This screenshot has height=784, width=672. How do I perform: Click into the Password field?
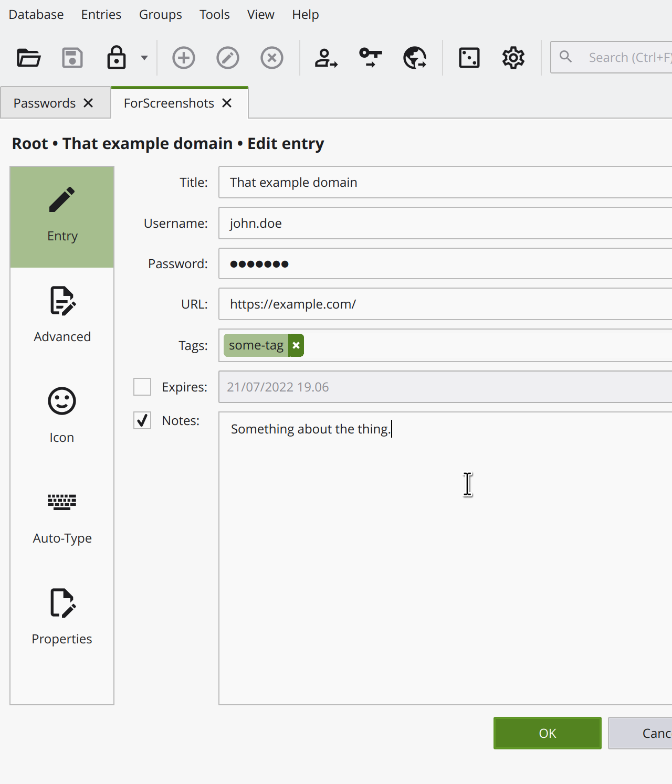pyautogui.click(x=445, y=263)
